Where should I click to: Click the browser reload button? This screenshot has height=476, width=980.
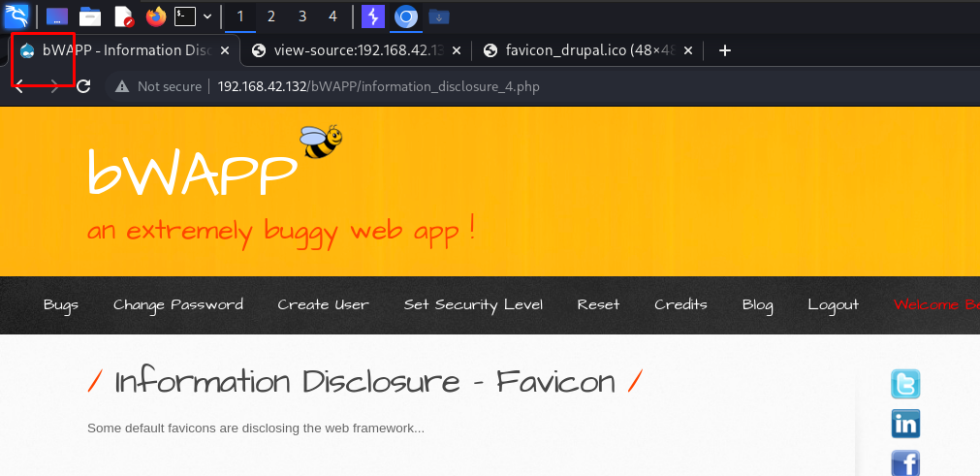point(83,86)
